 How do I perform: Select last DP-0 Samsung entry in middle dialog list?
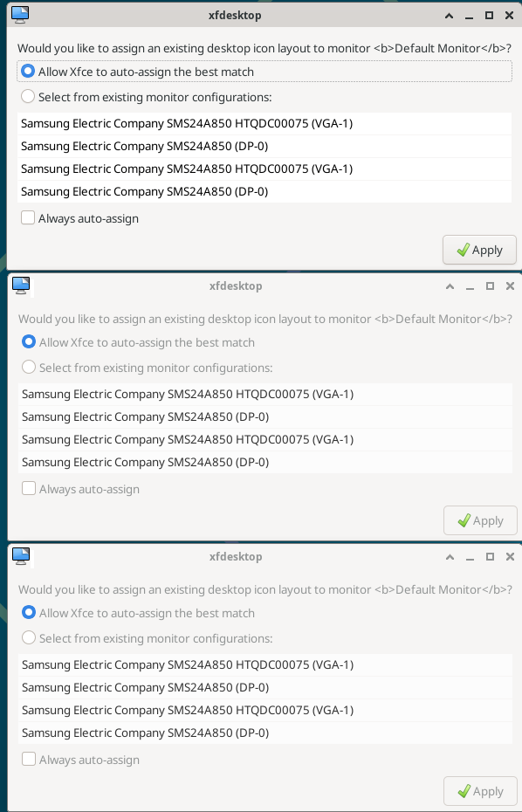coord(265,462)
